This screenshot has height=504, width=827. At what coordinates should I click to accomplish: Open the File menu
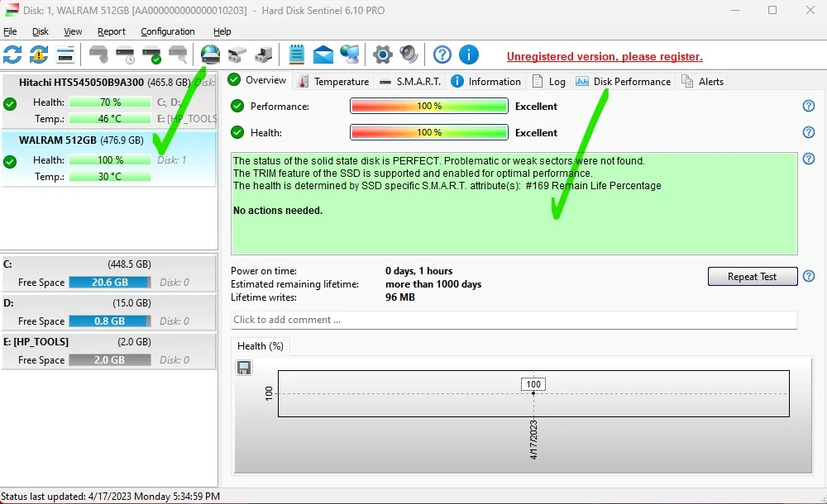click(10, 31)
